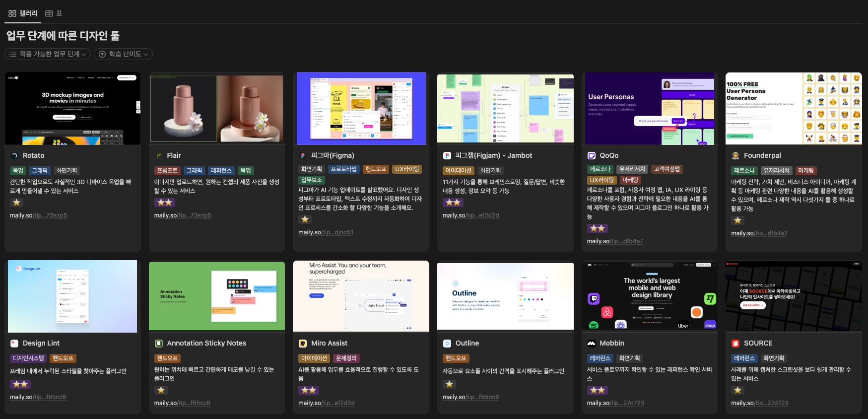The width and height of the screenshot is (868, 419).
Task: Switch to the 표 table view tab
Action: click(54, 13)
